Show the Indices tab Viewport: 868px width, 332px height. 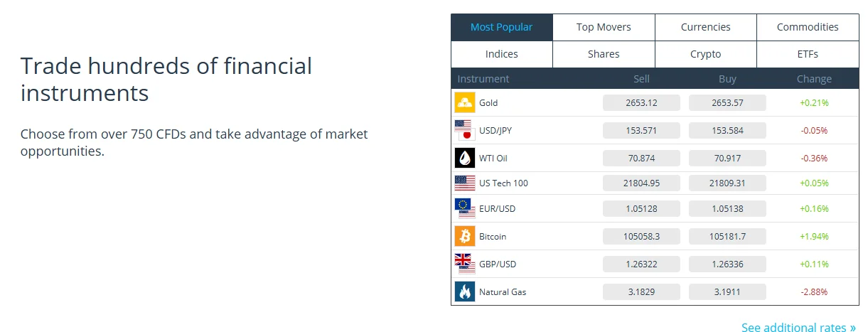point(501,54)
